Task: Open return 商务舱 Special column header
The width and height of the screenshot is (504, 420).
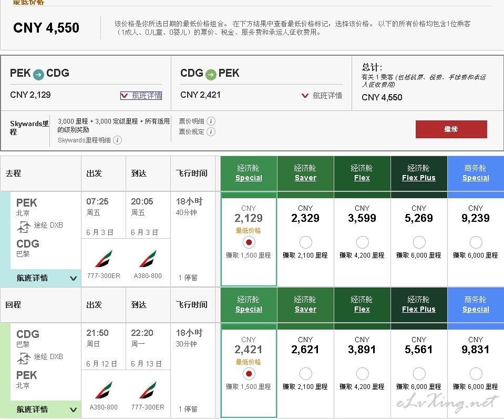Action: [476, 304]
